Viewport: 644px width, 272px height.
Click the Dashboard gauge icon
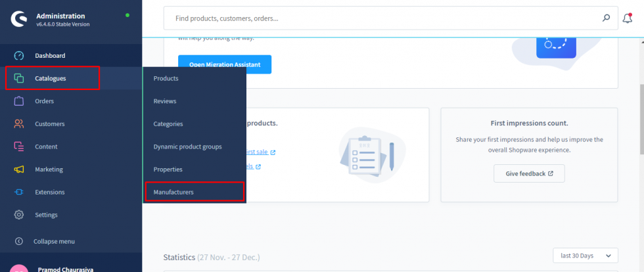[19, 56]
